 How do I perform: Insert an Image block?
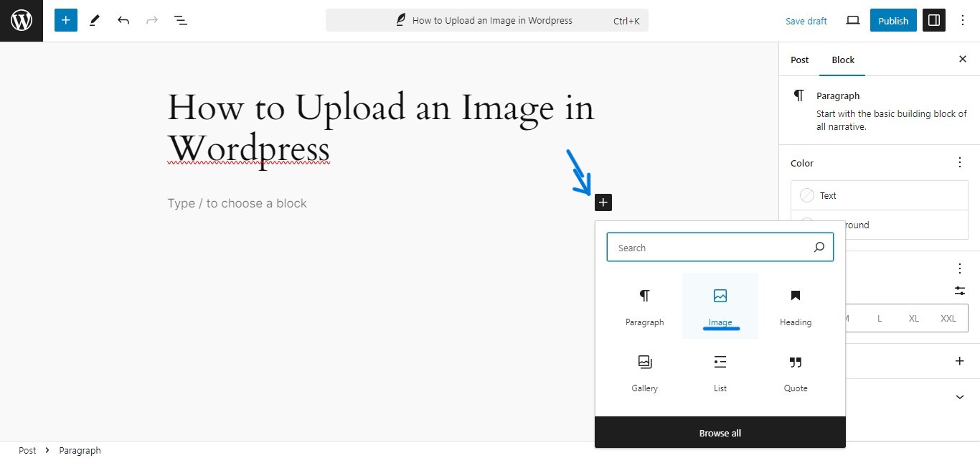720,306
